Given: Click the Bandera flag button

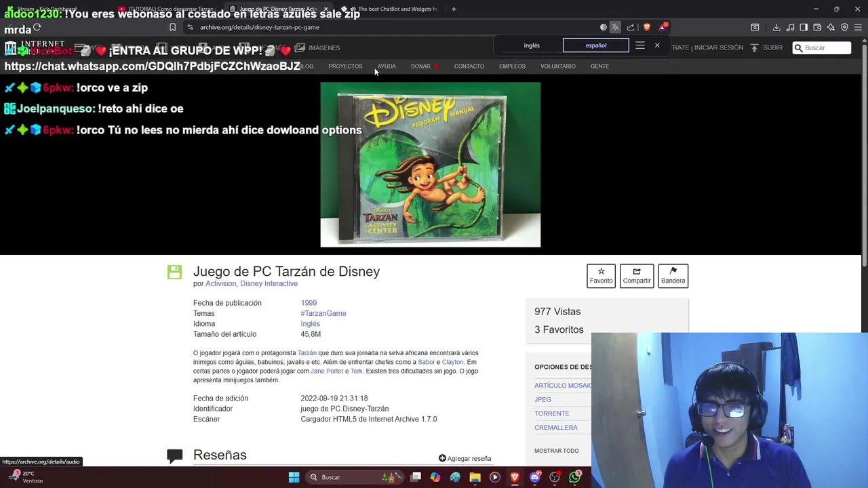Looking at the screenshot, I should point(673,276).
